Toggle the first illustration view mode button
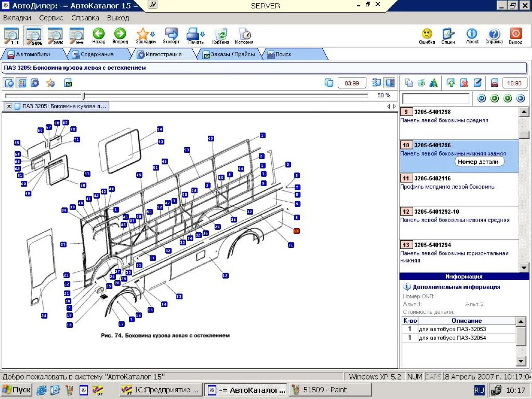Image resolution: width=532 pixels, height=399 pixels. click(x=9, y=83)
